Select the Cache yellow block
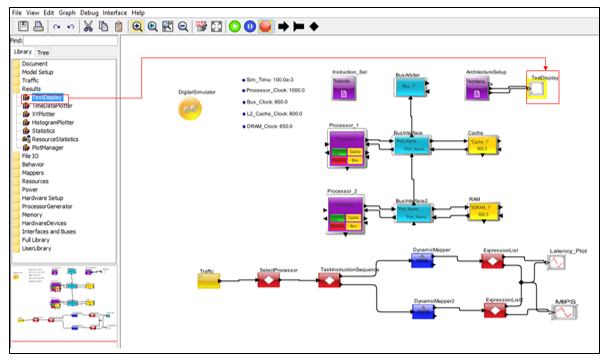The image size is (606, 362). [x=483, y=145]
